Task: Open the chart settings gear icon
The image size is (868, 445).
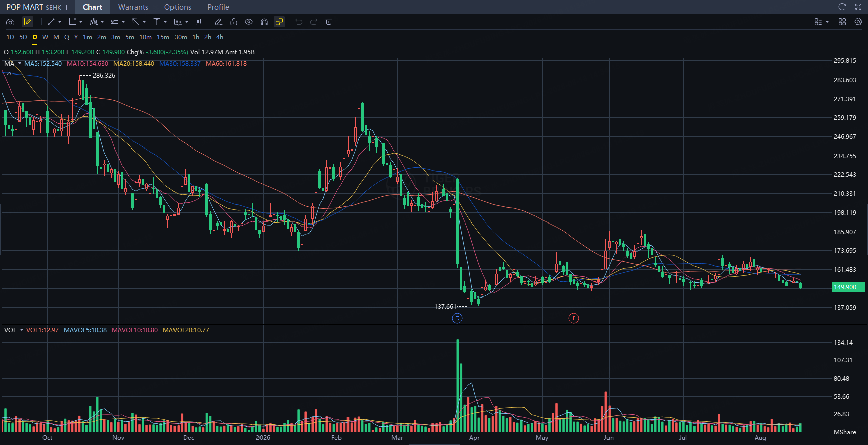Action: (858, 22)
